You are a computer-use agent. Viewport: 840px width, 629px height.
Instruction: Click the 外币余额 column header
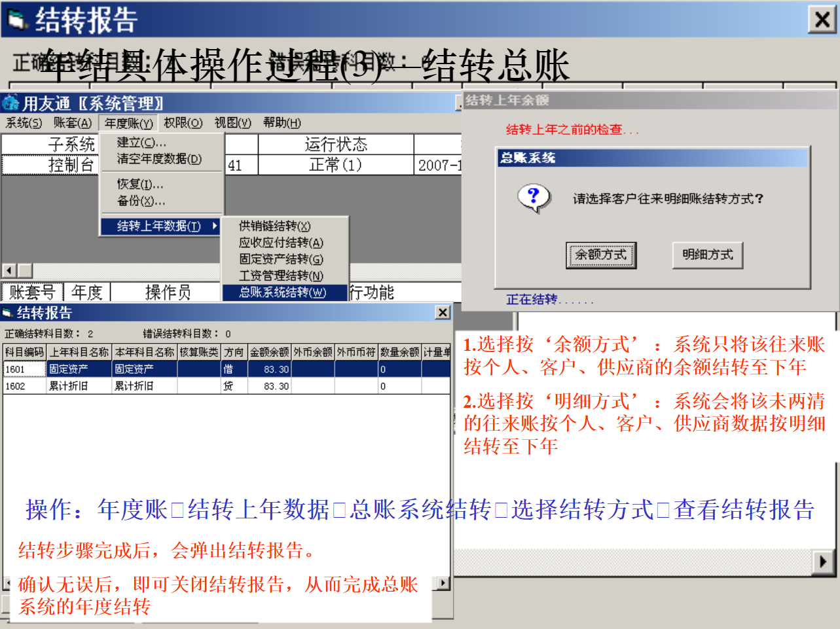(313, 352)
